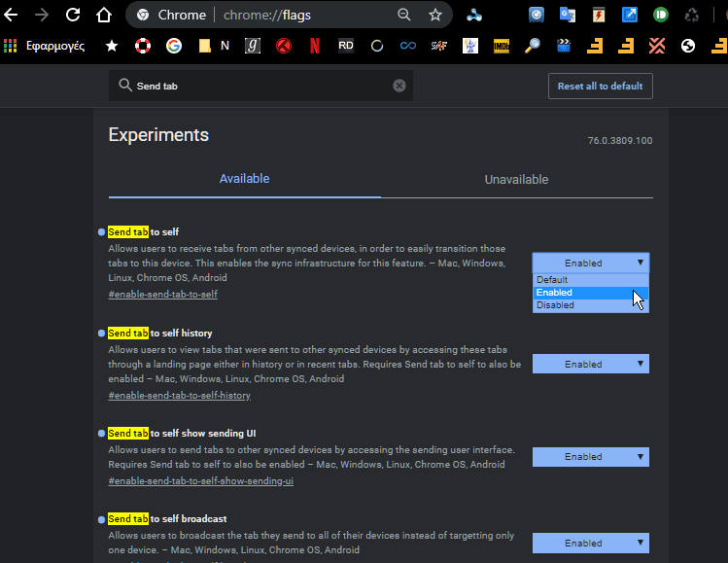Open the Google bookmark
The height and width of the screenshot is (563, 728).
(x=174, y=46)
